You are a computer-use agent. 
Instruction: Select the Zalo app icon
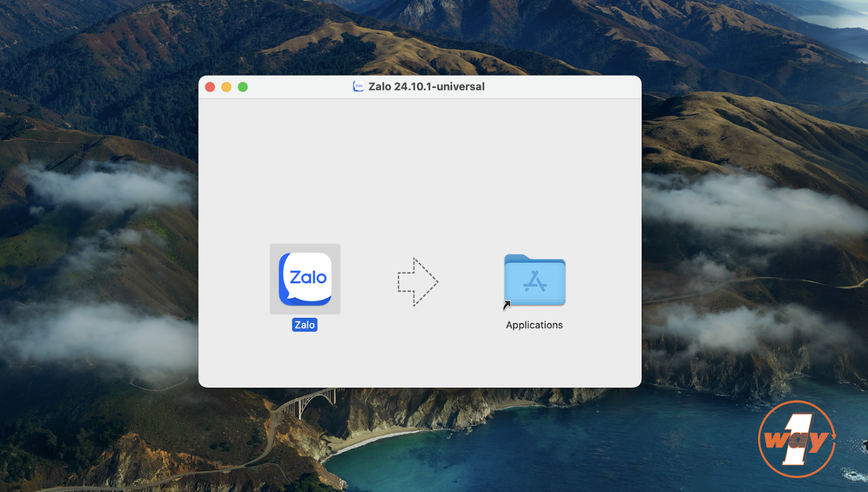click(x=305, y=279)
